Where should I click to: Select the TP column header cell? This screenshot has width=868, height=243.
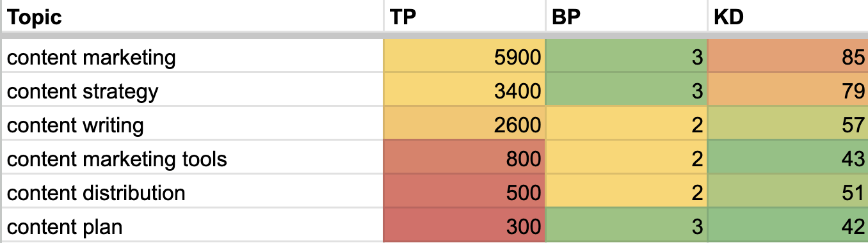[464, 17]
